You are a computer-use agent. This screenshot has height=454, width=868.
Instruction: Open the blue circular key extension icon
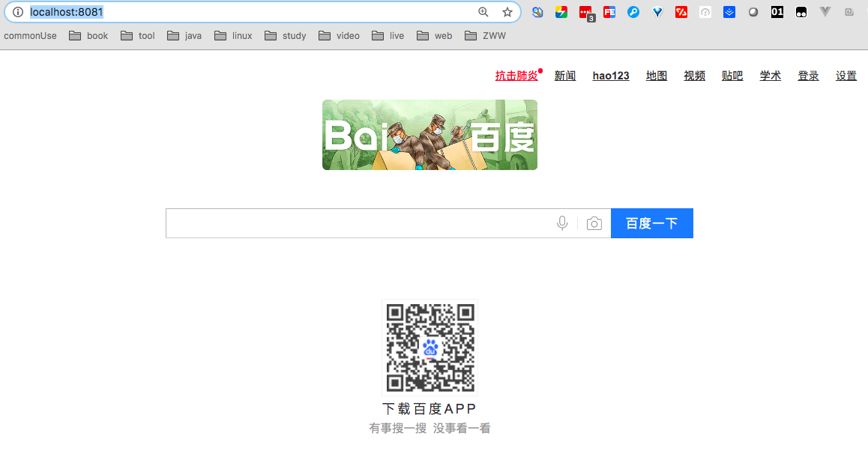[633, 12]
